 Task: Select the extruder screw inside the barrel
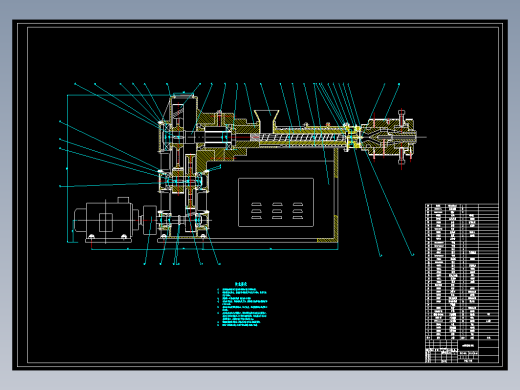(x=298, y=137)
